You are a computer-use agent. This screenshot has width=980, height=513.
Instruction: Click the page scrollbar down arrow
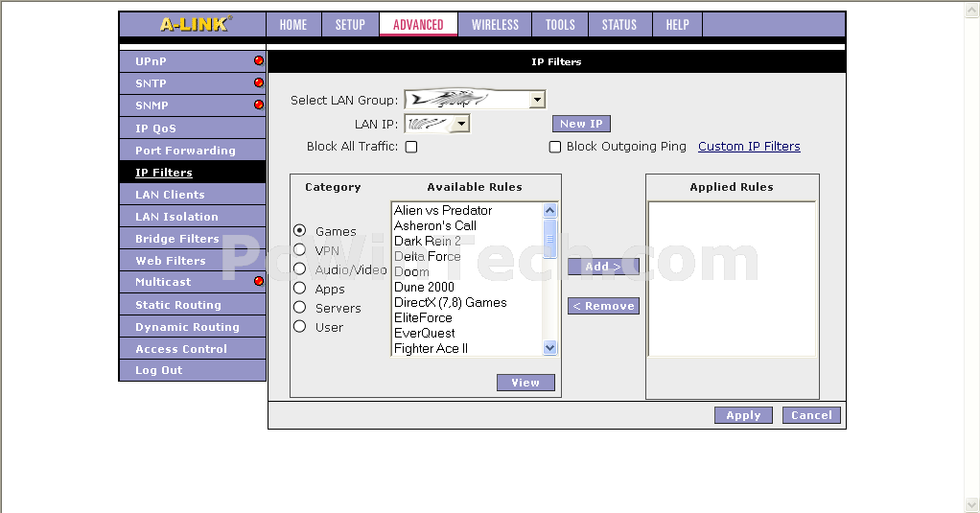pos(972,503)
